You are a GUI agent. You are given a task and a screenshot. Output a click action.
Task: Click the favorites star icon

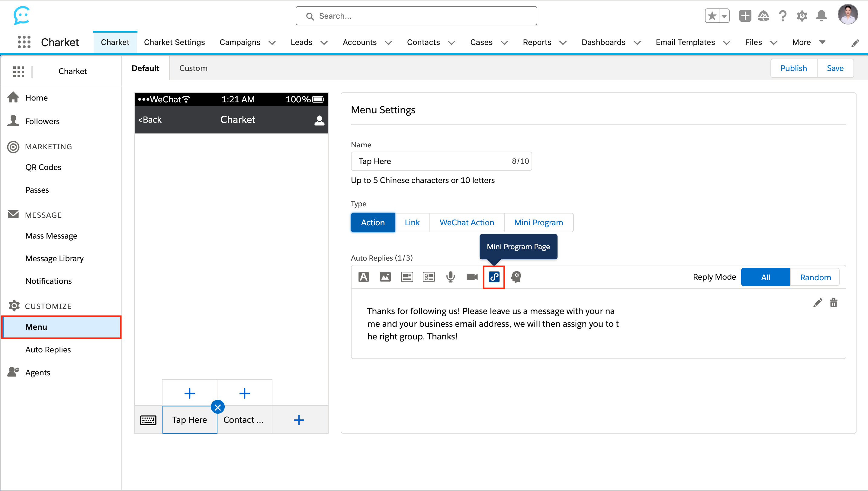click(712, 16)
